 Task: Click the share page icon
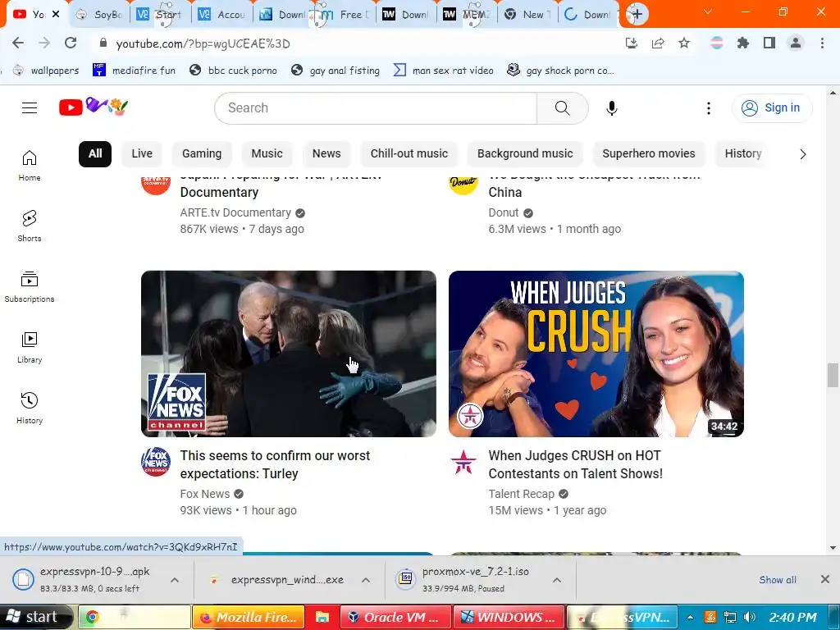coord(658,43)
